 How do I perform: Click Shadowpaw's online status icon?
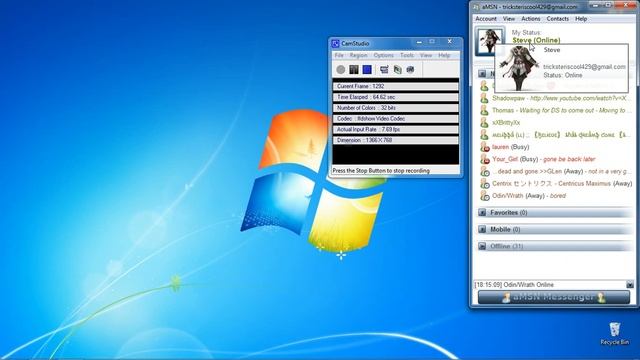[484, 98]
